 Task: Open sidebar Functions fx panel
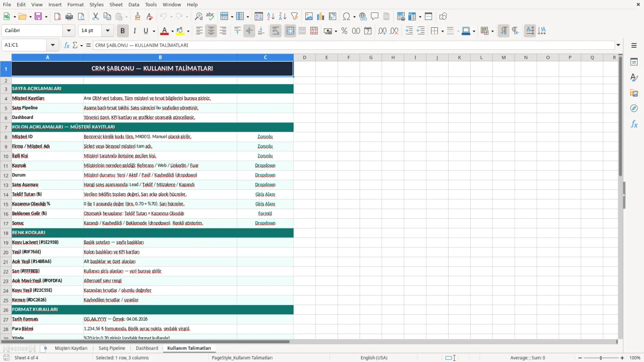click(x=634, y=124)
